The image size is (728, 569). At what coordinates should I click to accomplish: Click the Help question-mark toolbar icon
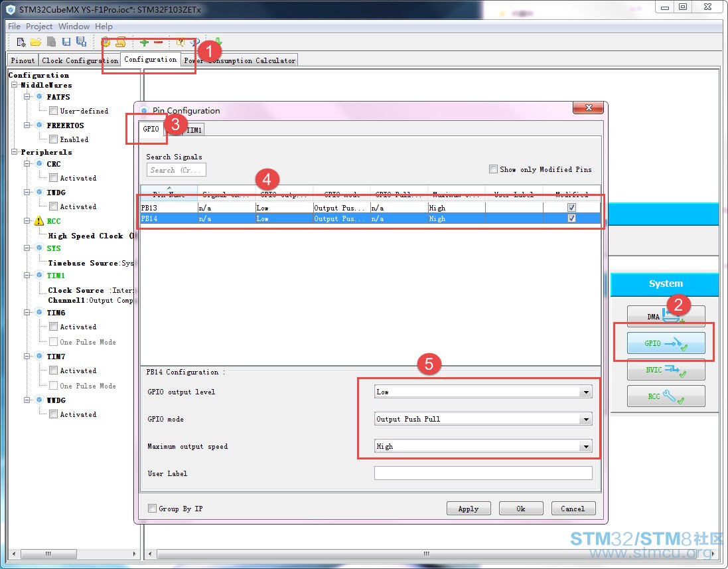[180, 42]
